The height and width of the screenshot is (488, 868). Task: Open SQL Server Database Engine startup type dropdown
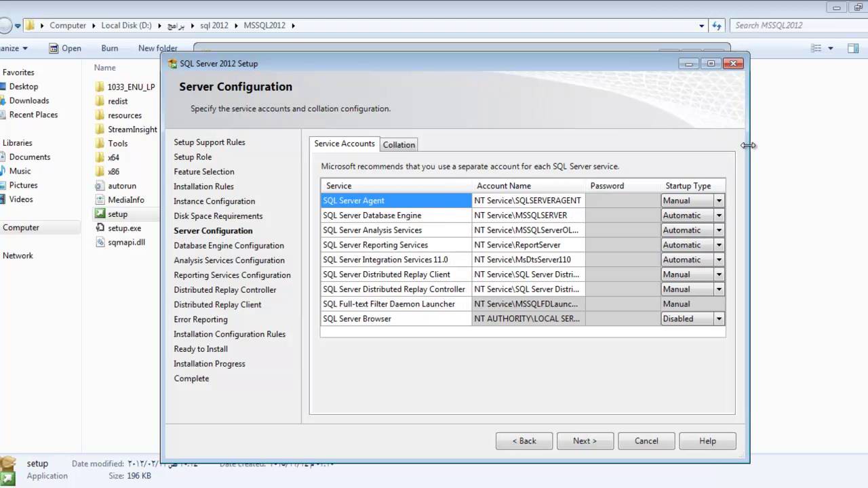pyautogui.click(x=719, y=216)
